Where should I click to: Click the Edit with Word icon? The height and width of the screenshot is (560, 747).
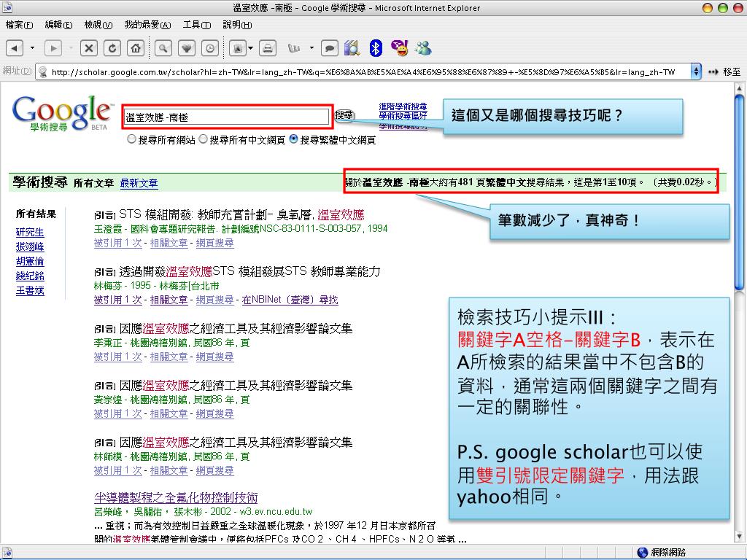294,48
